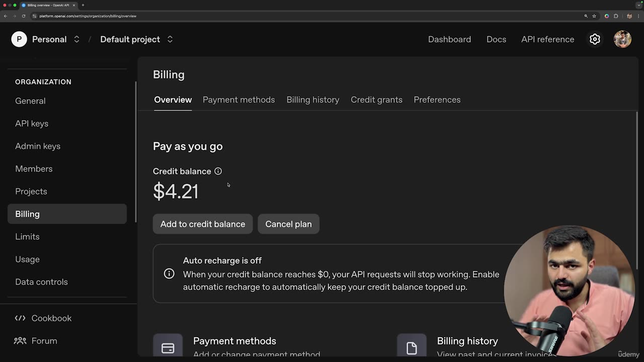Reload the current page
644x362 pixels.
[x=23, y=16]
